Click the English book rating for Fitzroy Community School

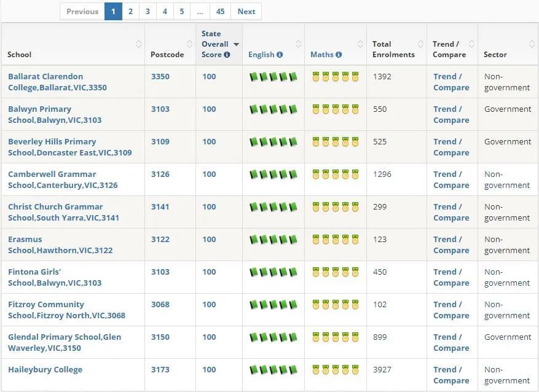tap(273, 305)
